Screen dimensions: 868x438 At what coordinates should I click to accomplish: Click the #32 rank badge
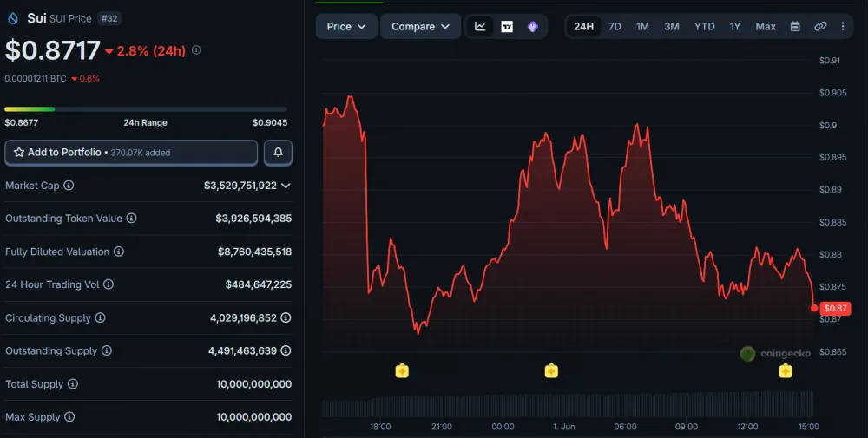tap(109, 18)
